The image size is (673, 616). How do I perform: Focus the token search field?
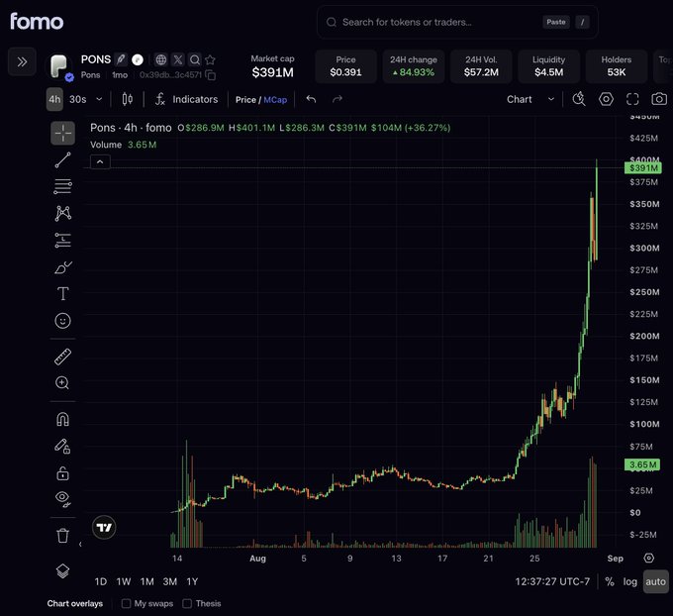(457, 22)
